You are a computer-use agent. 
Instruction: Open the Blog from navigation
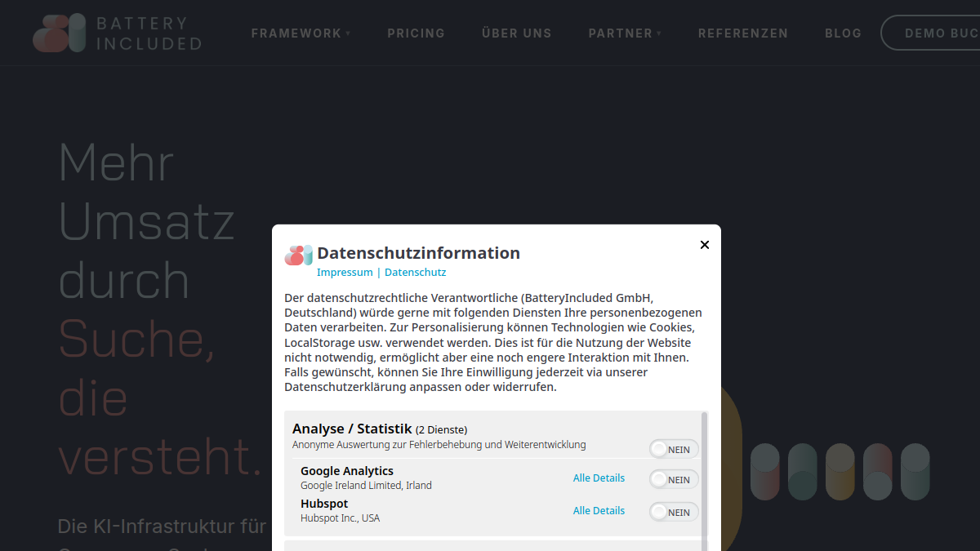tap(844, 33)
